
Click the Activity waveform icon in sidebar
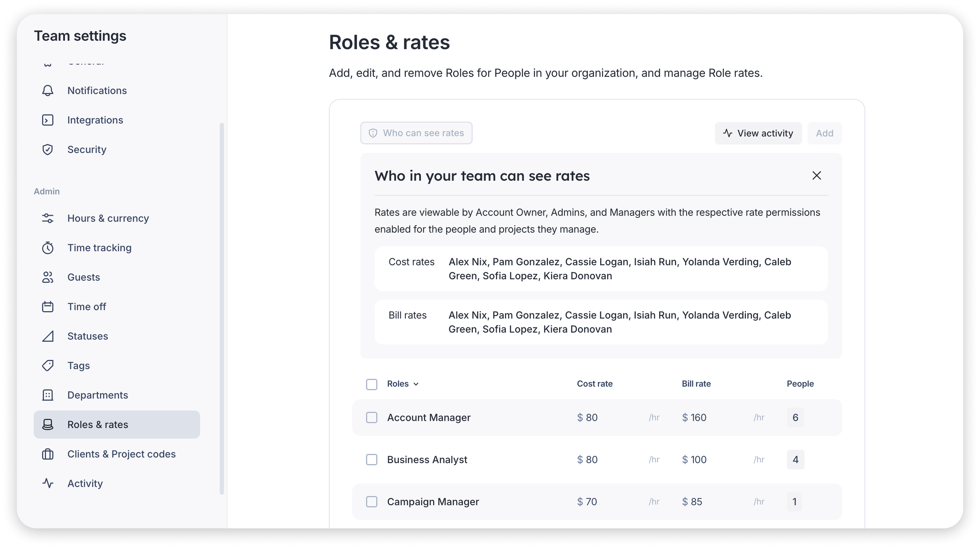tap(48, 483)
